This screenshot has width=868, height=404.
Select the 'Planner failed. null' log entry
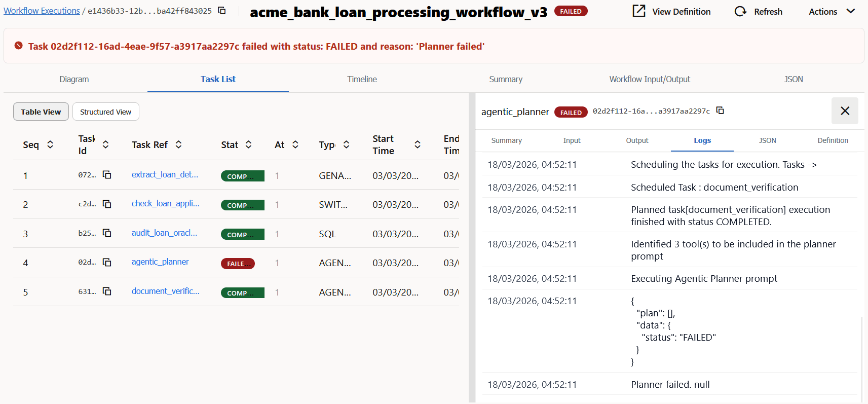click(669, 384)
